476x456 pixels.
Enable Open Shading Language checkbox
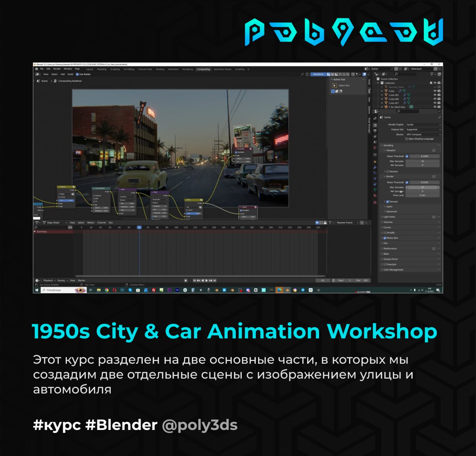tap(406, 139)
